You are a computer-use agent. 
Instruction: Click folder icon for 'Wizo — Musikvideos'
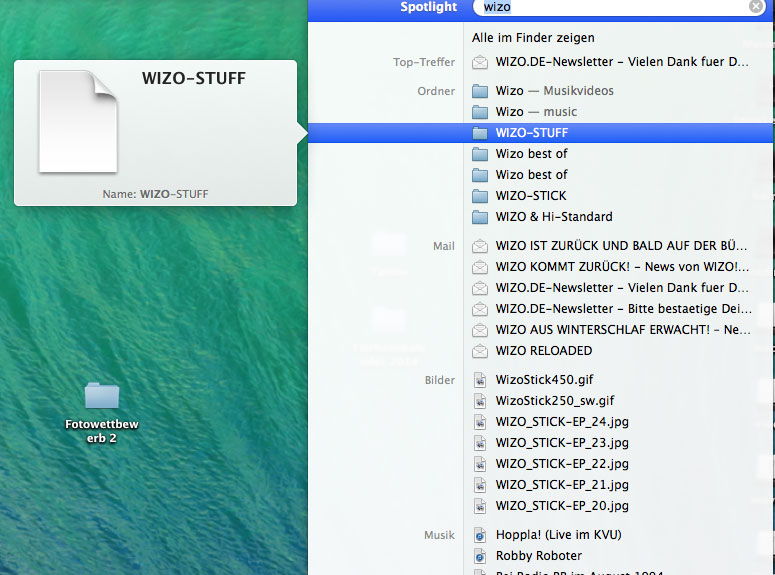coord(480,91)
